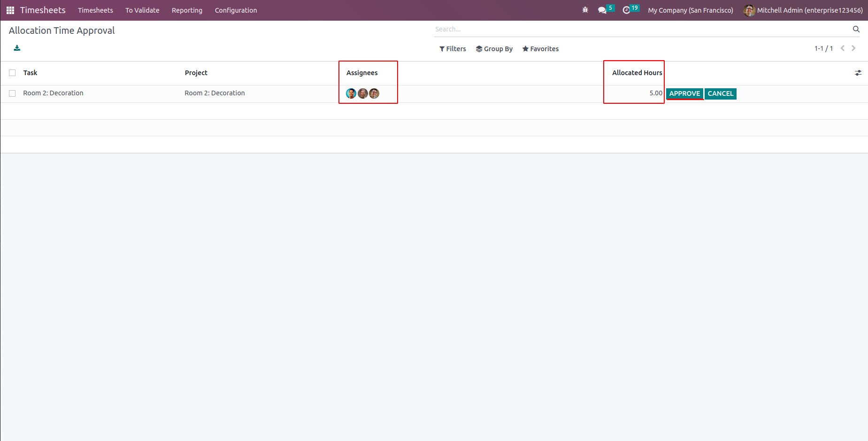Click Mitchell Admin user avatar

tap(749, 10)
